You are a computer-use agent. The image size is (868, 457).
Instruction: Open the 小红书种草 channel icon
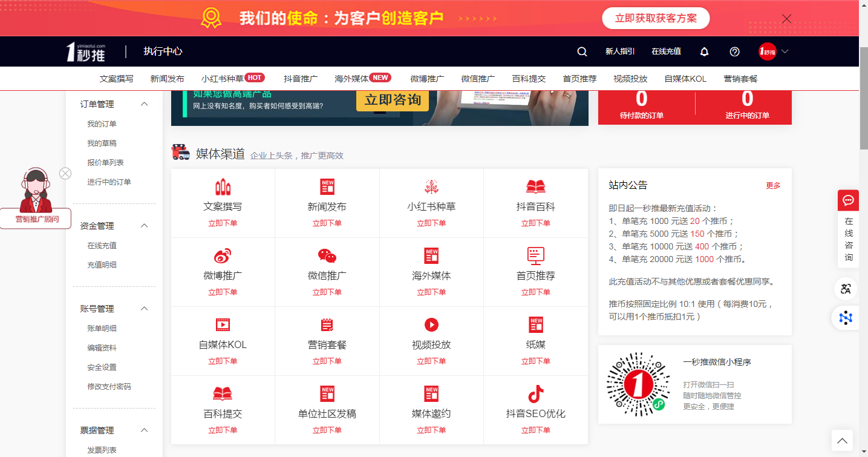431,187
